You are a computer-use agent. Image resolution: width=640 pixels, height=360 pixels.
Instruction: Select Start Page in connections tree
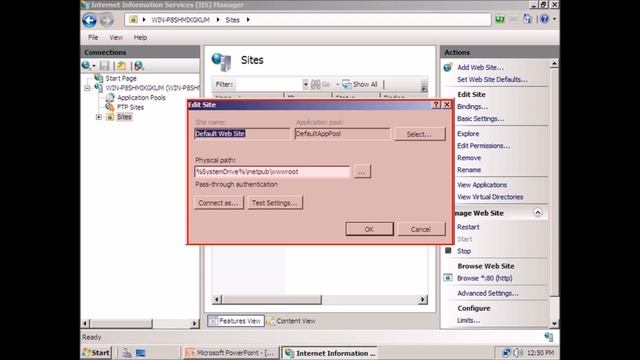coord(121,78)
